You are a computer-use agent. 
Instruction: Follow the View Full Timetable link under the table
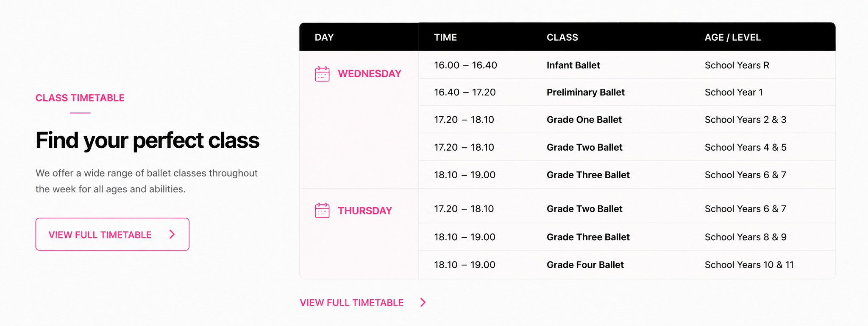[352, 303]
